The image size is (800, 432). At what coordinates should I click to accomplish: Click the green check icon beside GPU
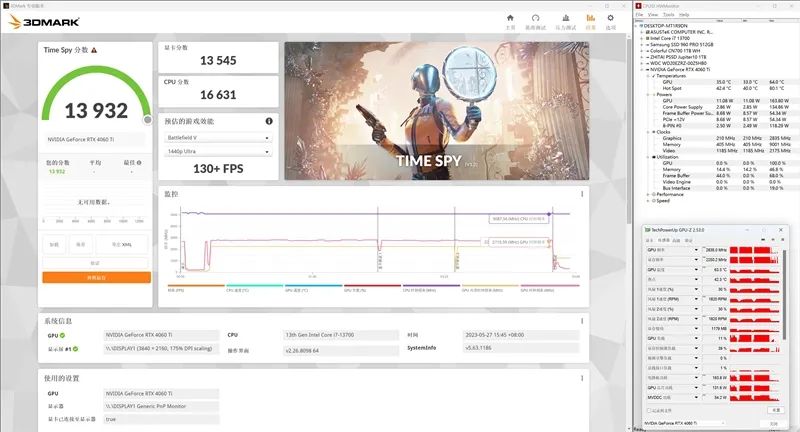(62, 335)
